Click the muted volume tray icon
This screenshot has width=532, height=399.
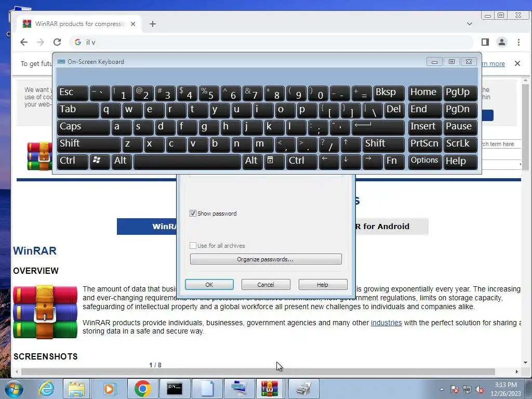point(480,390)
